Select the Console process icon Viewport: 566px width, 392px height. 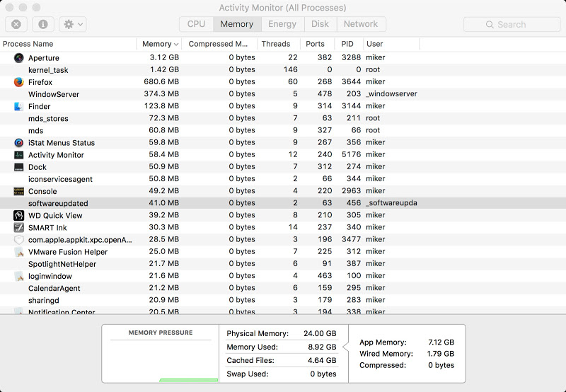click(x=19, y=191)
